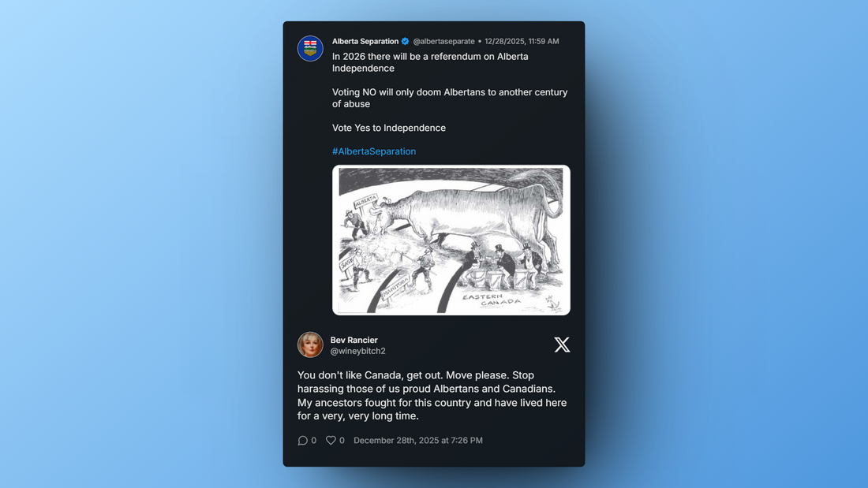Screen dimensions: 868x488
Task: Like the reply with heart icon
Action: point(331,441)
